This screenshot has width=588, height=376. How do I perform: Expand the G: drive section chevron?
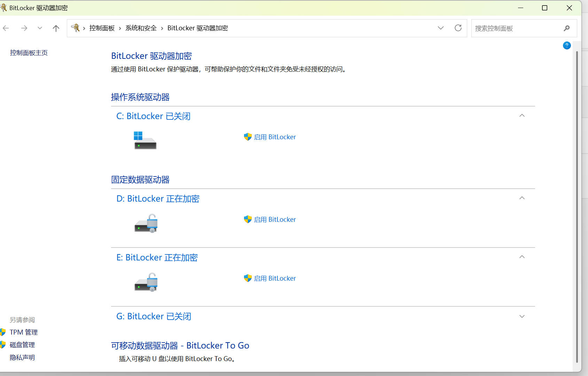pyautogui.click(x=522, y=316)
